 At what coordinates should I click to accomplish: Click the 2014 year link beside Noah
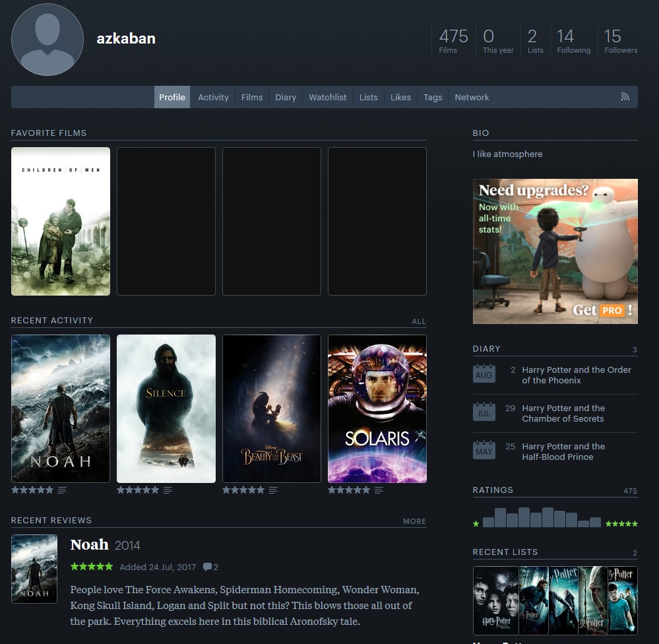(127, 546)
